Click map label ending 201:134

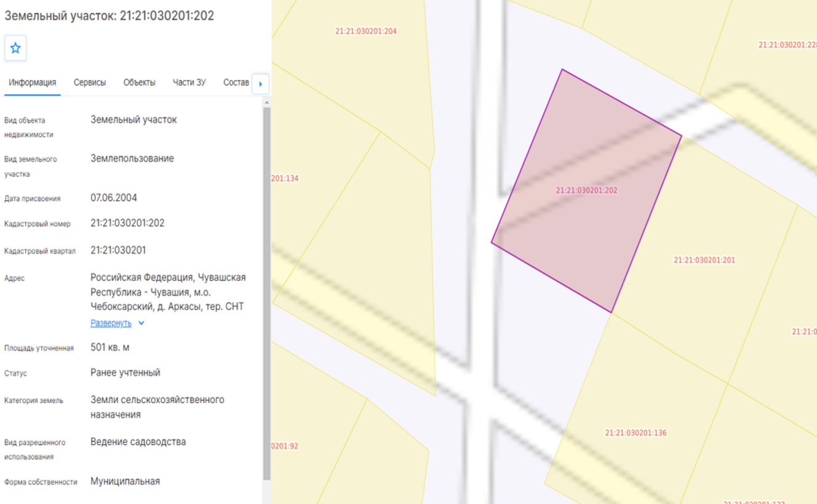285,178
